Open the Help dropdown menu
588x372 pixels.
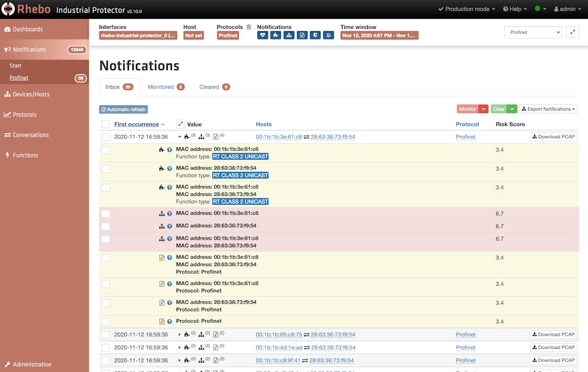coord(515,9)
